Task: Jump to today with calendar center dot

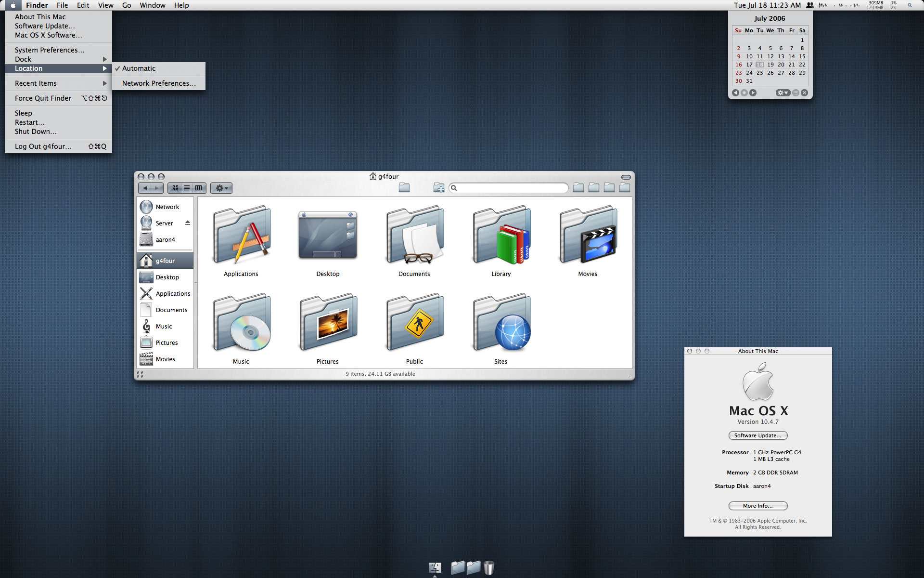Action: click(744, 93)
